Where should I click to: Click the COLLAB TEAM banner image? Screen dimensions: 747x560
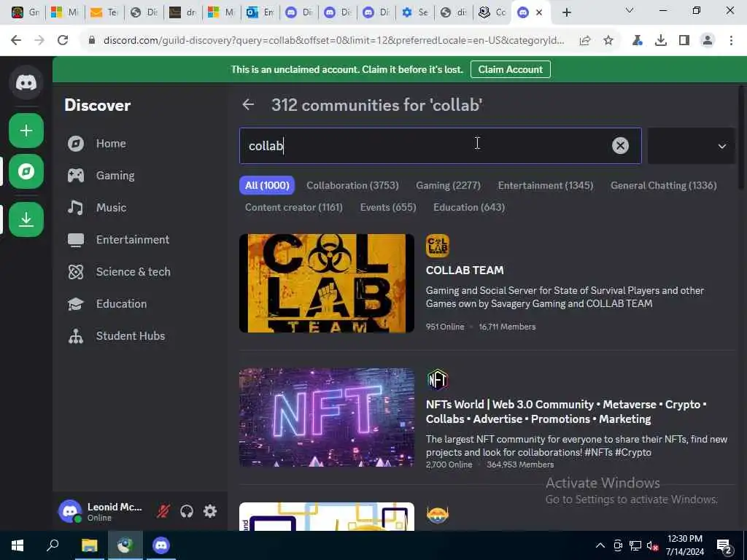[x=327, y=284]
